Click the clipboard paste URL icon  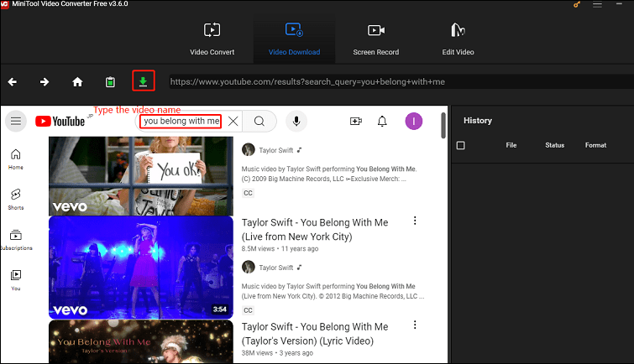coord(110,82)
